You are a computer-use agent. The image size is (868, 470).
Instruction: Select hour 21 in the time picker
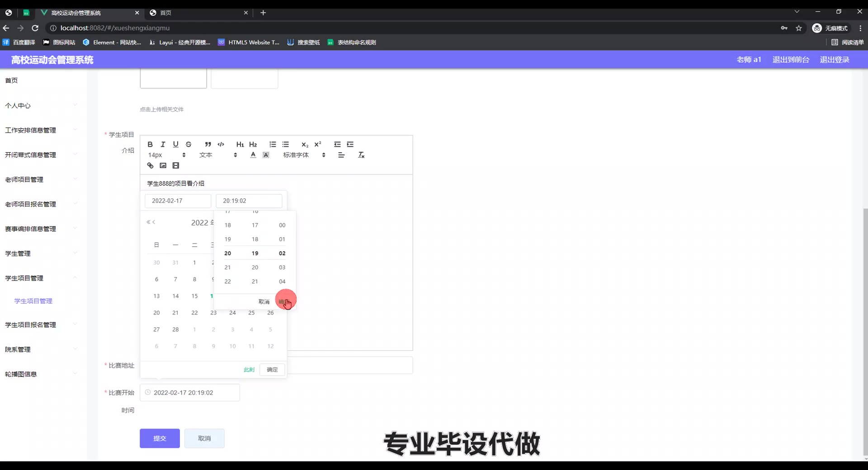tap(228, 268)
